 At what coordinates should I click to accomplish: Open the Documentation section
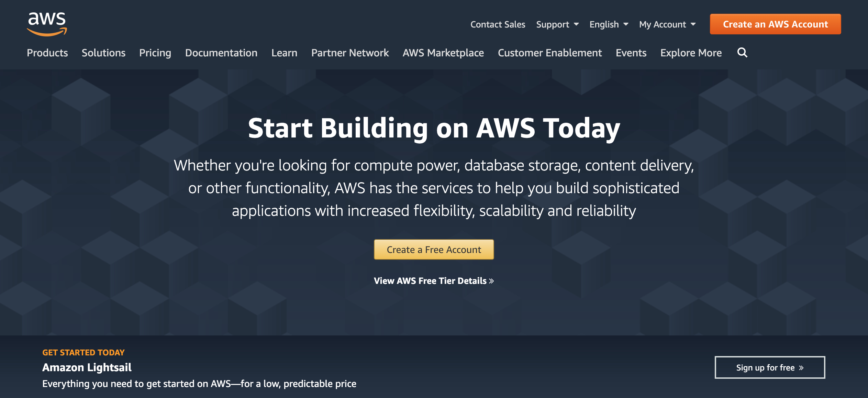[221, 53]
